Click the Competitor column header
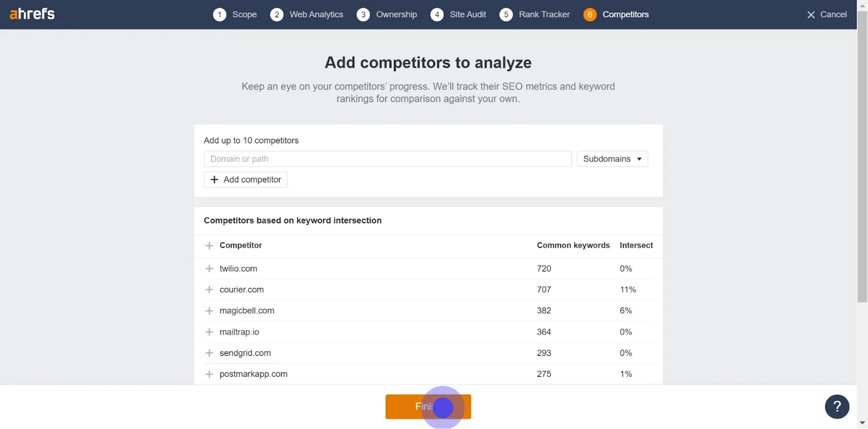 [x=241, y=245]
